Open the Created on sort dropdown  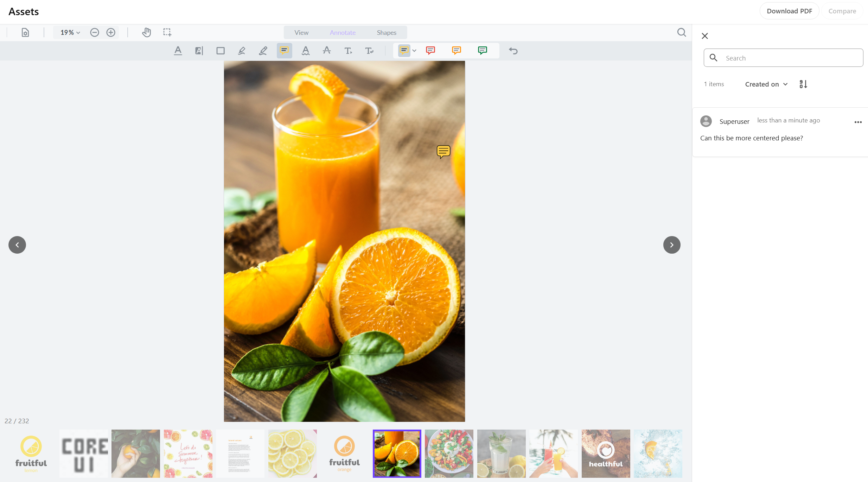[x=766, y=84]
